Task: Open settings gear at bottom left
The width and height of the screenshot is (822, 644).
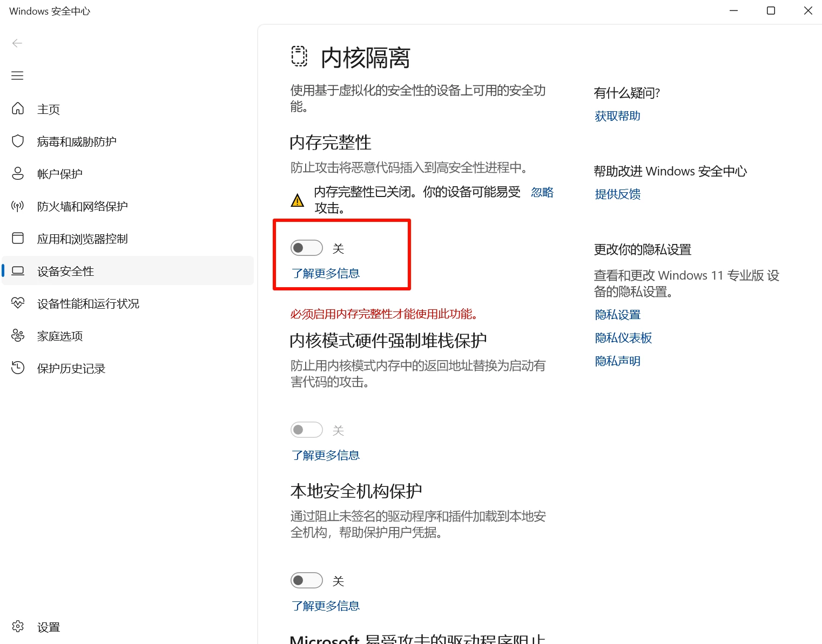Action: click(x=18, y=627)
